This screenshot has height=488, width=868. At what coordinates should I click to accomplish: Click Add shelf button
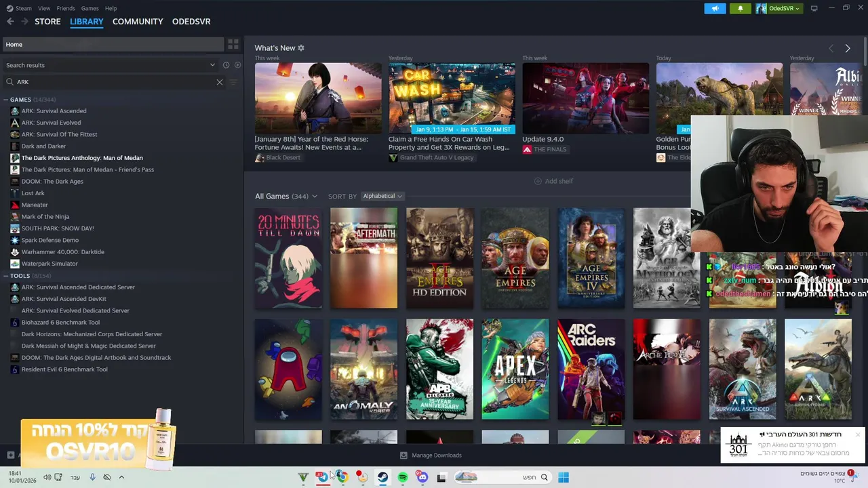click(553, 181)
